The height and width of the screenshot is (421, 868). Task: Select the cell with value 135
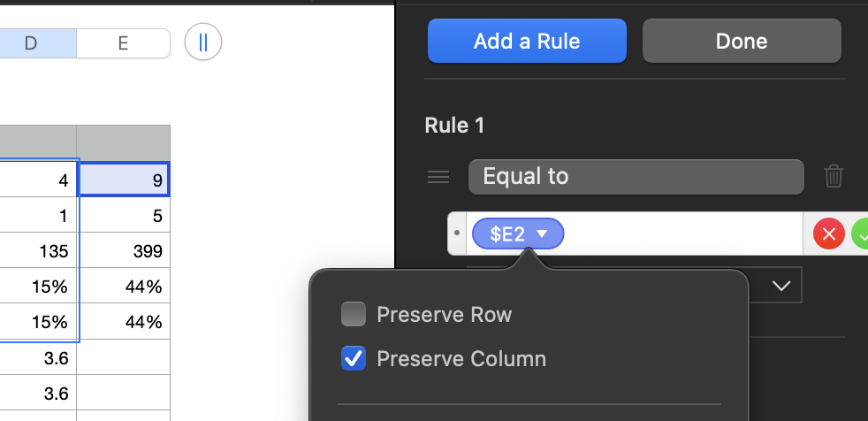[38, 251]
